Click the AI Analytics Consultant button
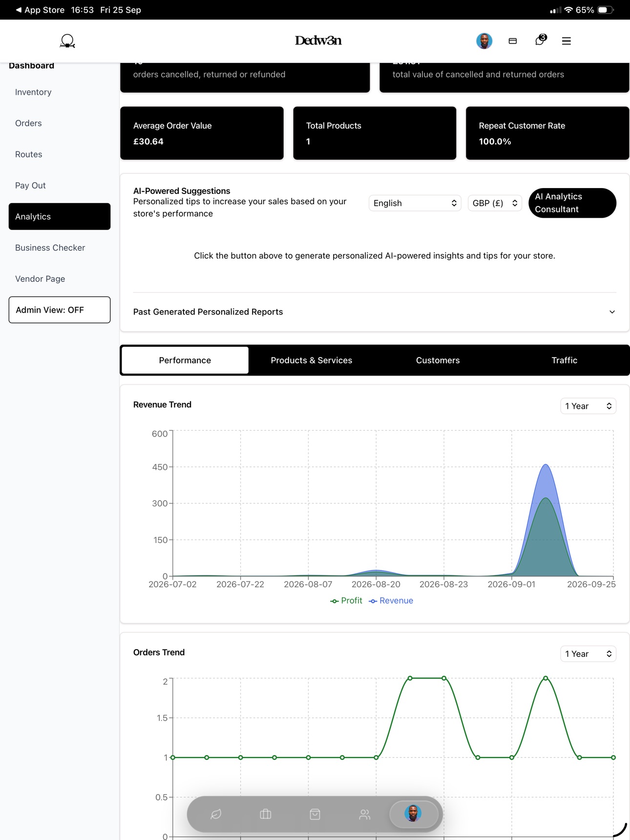 click(x=572, y=203)
